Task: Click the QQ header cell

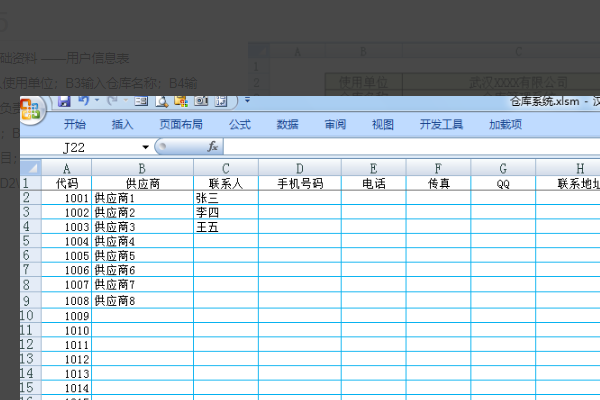Action: click(503, 183)
